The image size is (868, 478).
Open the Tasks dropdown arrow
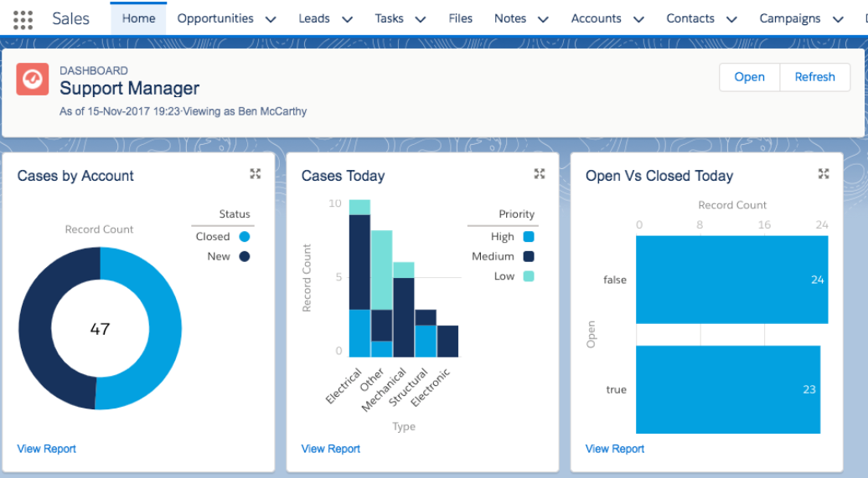tap(421, 19)
